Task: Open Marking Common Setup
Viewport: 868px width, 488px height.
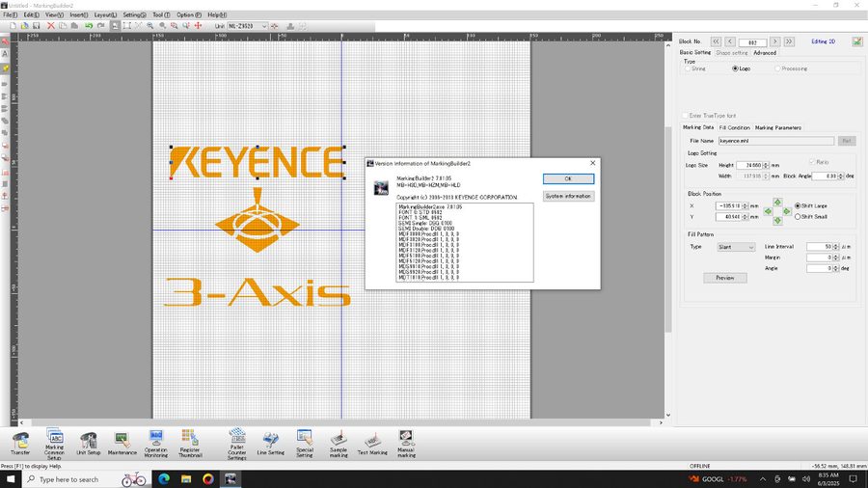Action: (x=54, y=444)
